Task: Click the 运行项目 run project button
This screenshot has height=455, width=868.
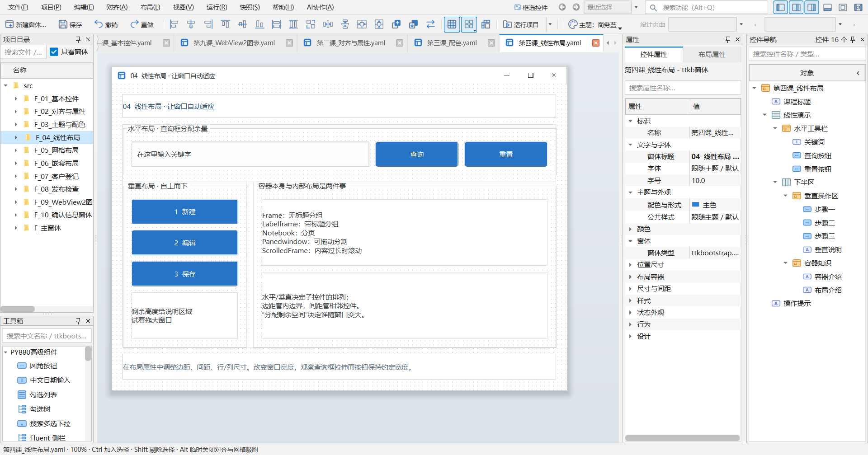Action: click(x=521, y=24)
